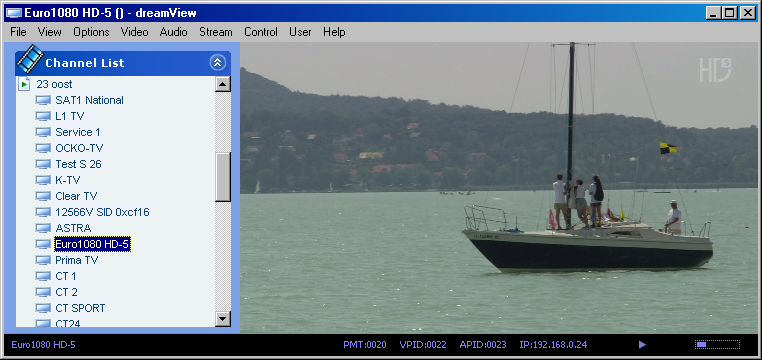This screenshot has width=762, height=360.
Task: Close the dreamView window
Action: coord(747,13)
